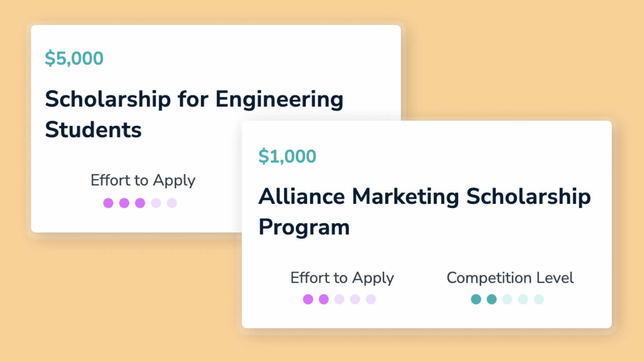This screenshot has height=362, width=644.
Task: Click Effort to Apply label on Engineering card
Action: click(143, 180)
